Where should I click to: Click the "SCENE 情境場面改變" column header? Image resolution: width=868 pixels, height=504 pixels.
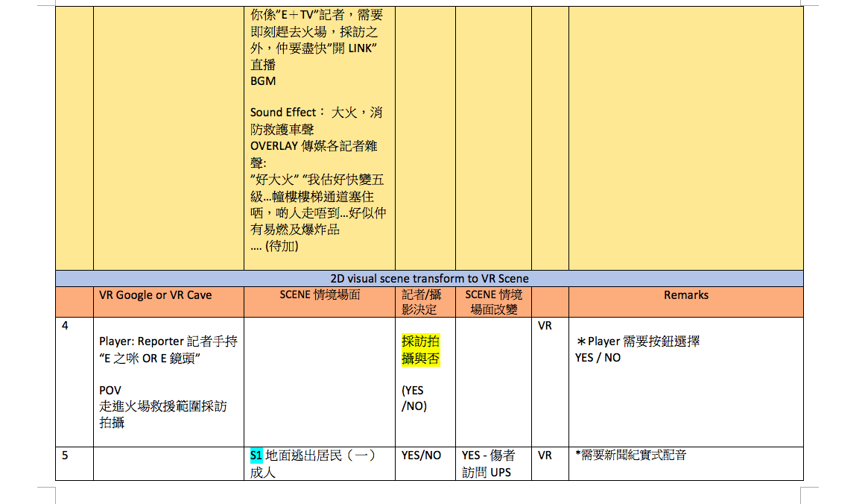point(493,302)
